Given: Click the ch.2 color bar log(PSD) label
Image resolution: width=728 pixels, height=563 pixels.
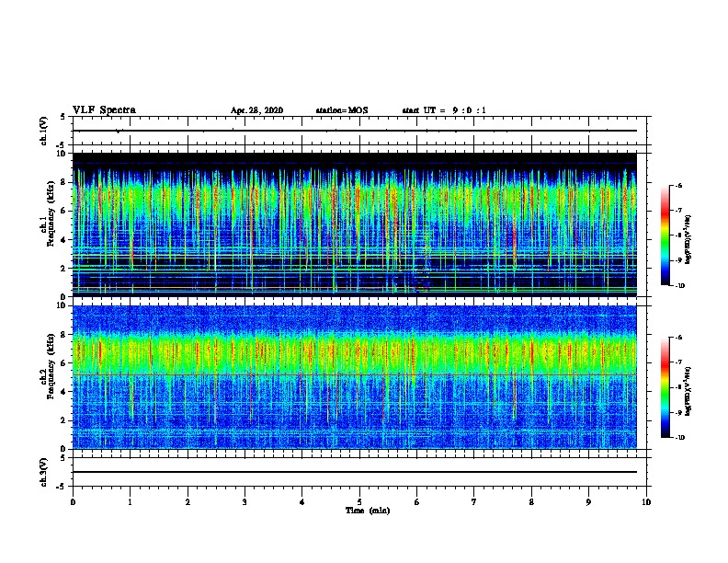Looking at the screenshot, I should [x=688, y=391].
